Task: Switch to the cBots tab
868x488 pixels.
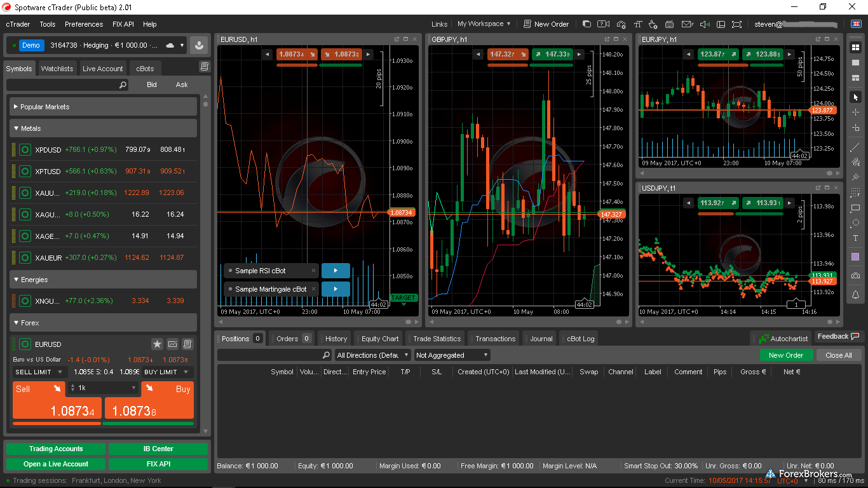Action: 146,69
